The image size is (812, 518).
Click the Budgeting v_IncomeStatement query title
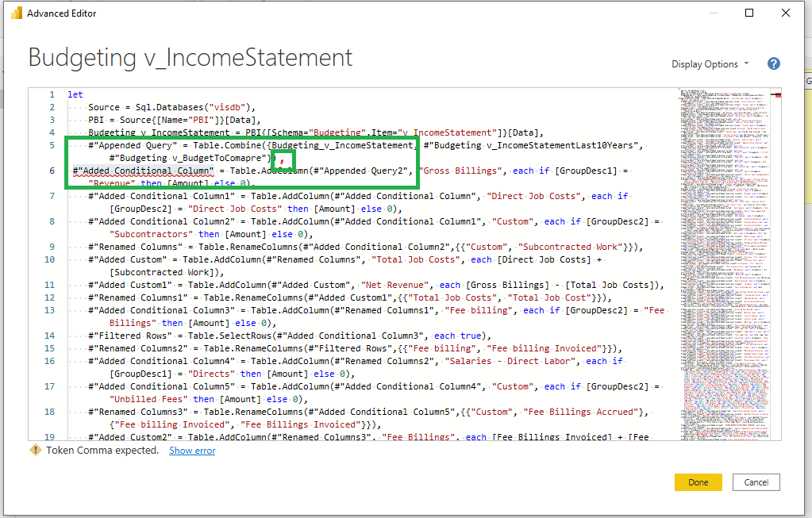[x=190, y=57]
